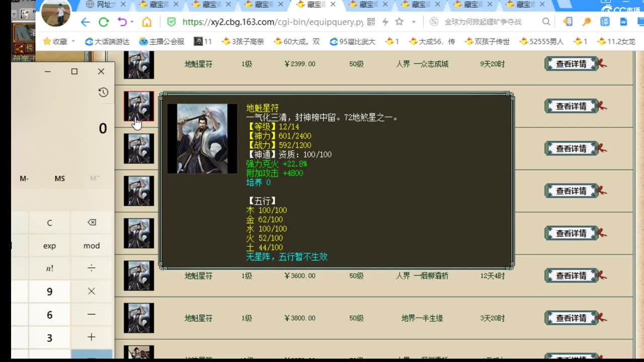Click the orange key extension icon
The height and width of the screenshot is (362, 644).
[x=587, y=22]
